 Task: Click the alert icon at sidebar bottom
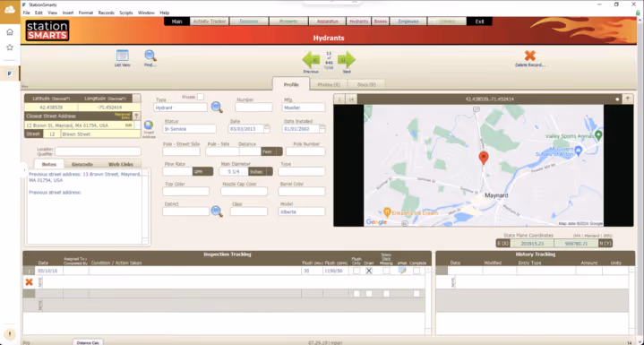pyautogui.click(x=10, y=334)
